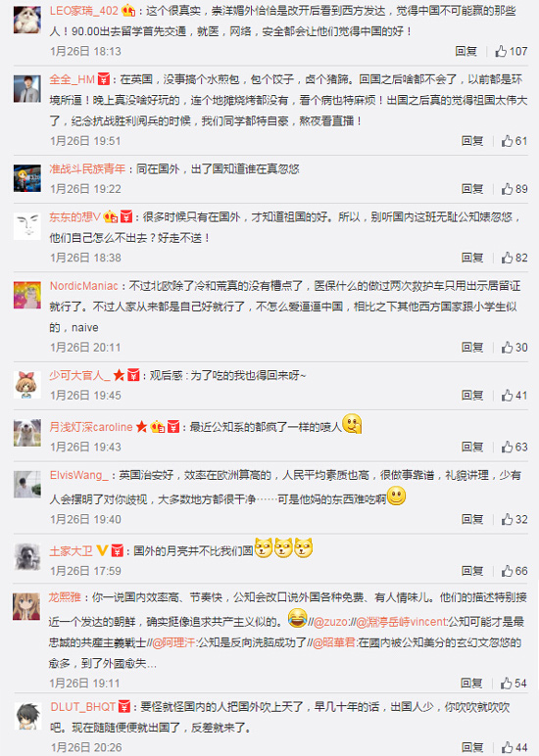Open the @阿理汗 mention in 龙熙雅's comment

pyautogui.click(x=173, y=642)
